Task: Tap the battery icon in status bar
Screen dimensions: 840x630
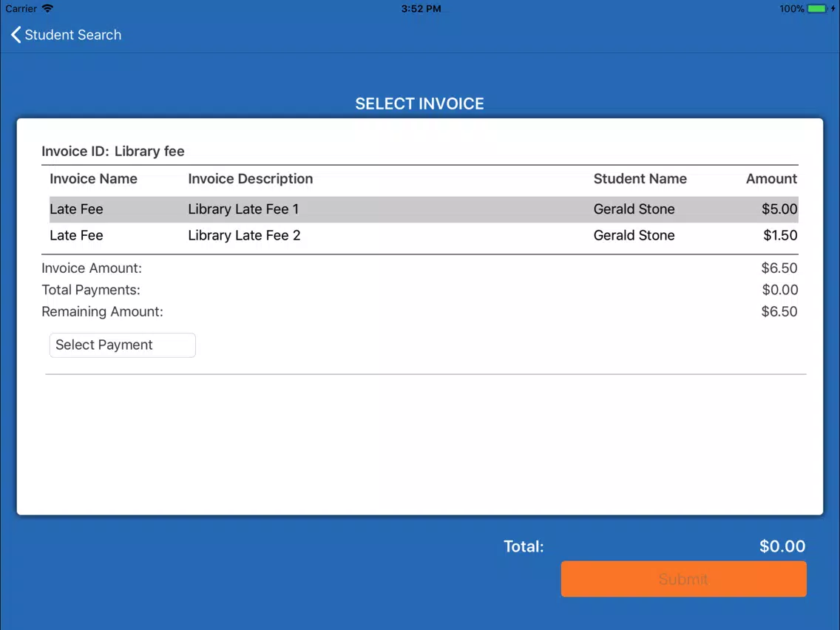Action: point(818,9)
